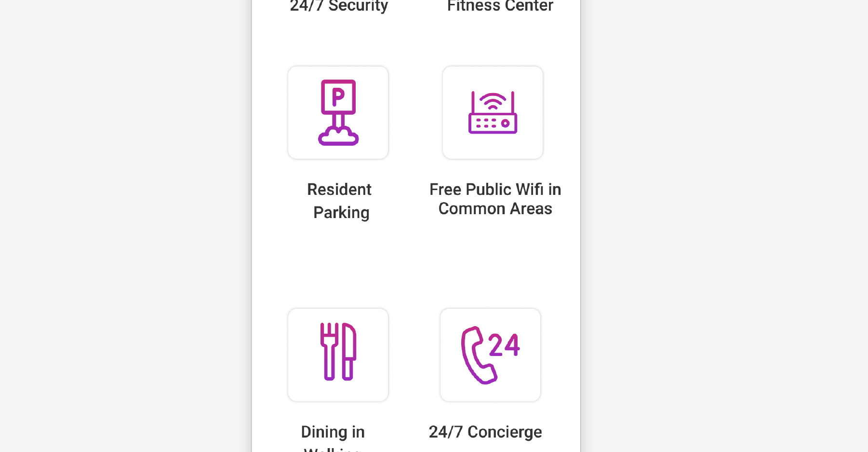Click the "Dining in" amenity label
The height and width of the screenshot is (452, 868).
(333, 432)
